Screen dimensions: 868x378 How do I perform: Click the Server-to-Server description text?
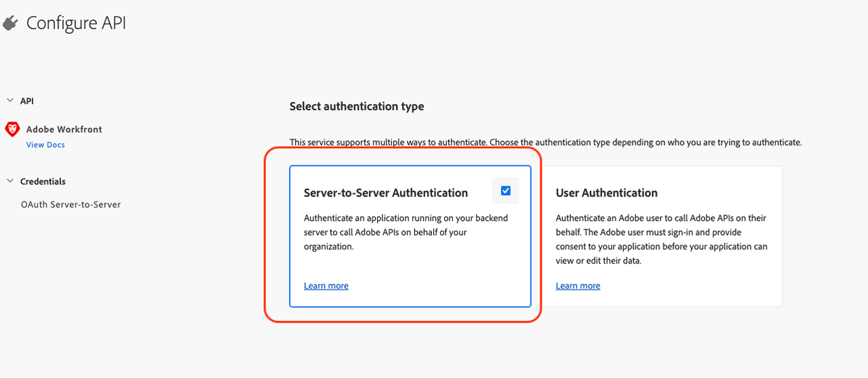(x=406, y=232)
